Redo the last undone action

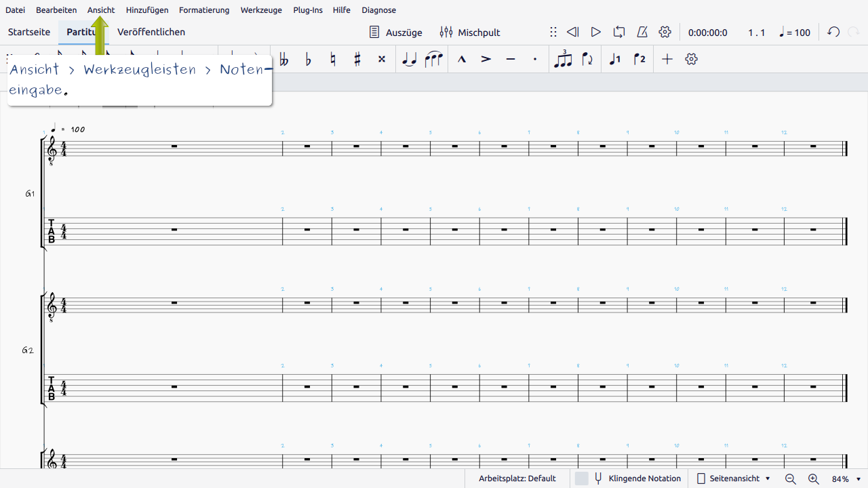854,32
